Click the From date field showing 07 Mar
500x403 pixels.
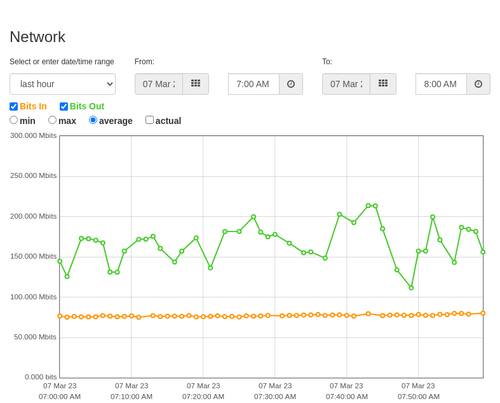coord(159,84)
